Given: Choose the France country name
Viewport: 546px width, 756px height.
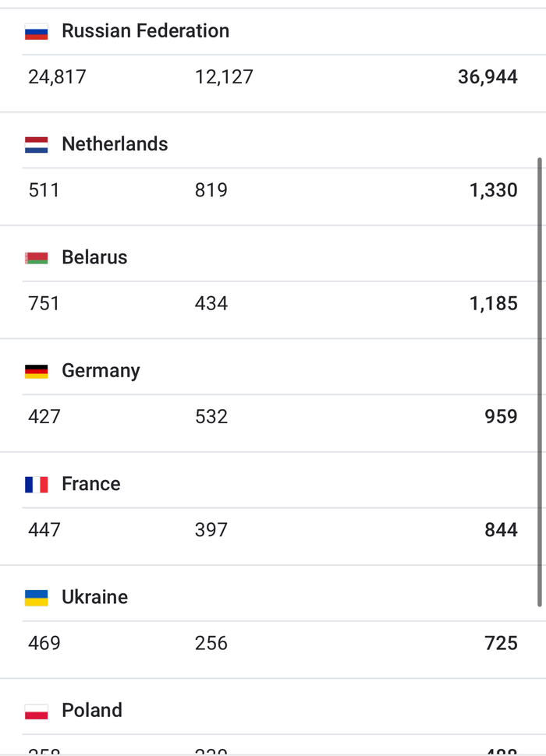Looking at the screenshot, I should 90,484.
